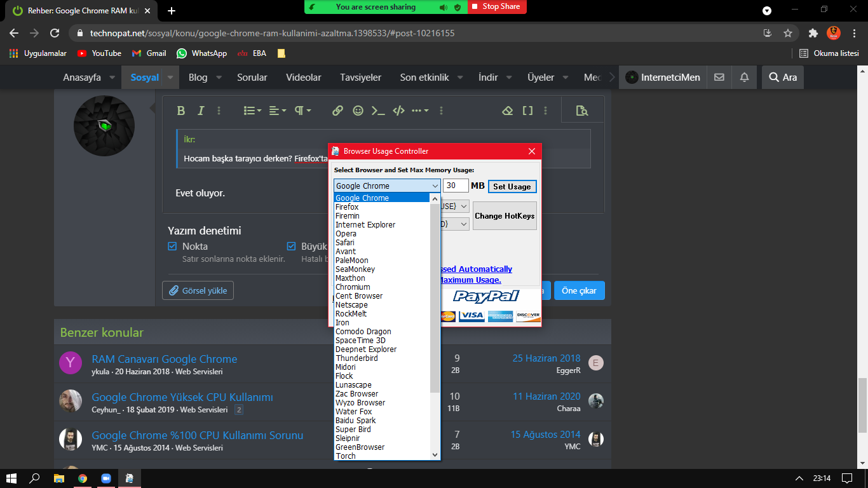
Task: Open the YouTube bookmark
Action: coord(99,53)
